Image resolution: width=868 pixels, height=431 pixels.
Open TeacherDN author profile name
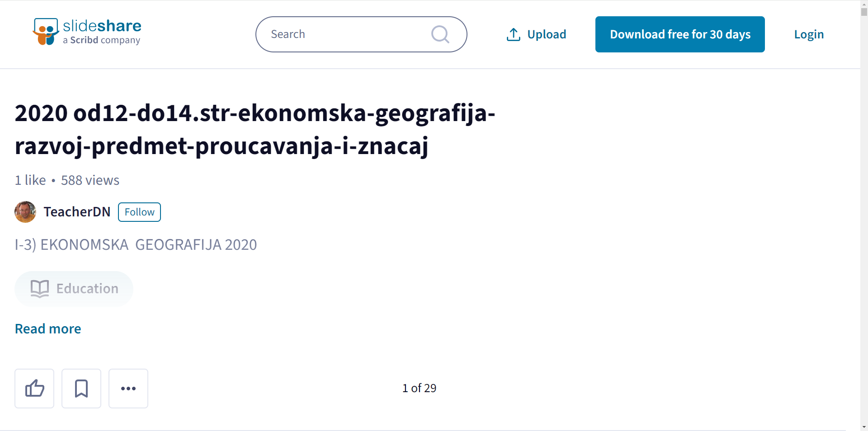point(77,212)
